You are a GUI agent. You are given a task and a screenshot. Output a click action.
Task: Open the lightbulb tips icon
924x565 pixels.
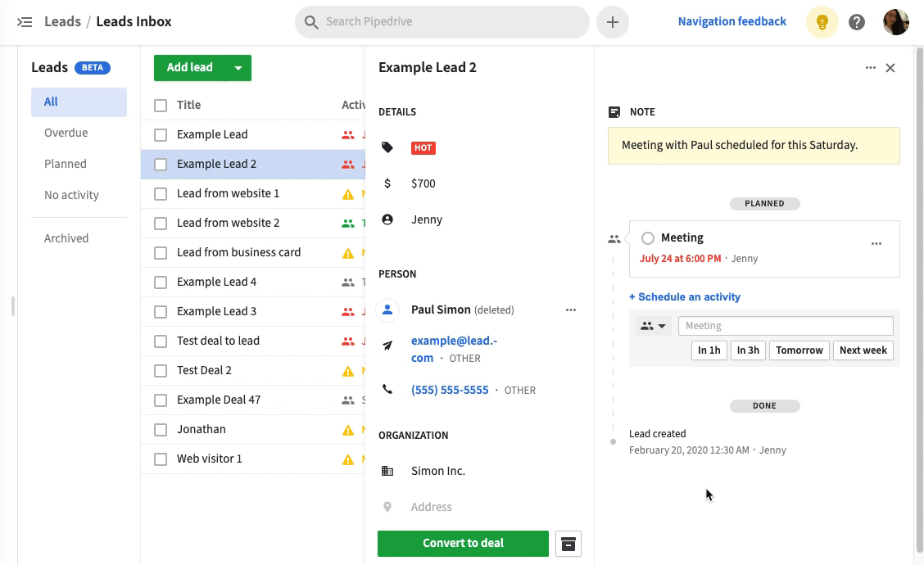click(822, 22)
